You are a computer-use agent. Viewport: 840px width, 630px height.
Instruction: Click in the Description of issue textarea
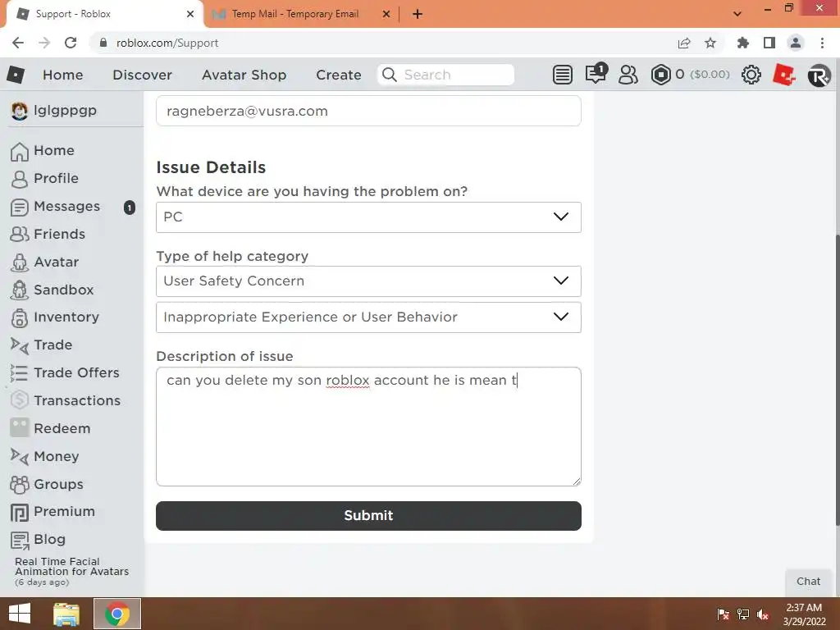pyautogui.click(x=368, y=427)
